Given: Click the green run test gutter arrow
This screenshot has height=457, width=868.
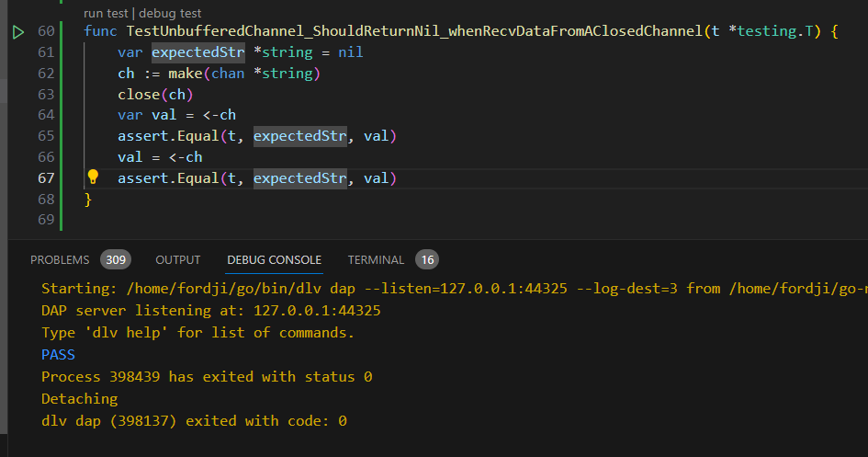Looking at the screenshot, I should [18, 32].
